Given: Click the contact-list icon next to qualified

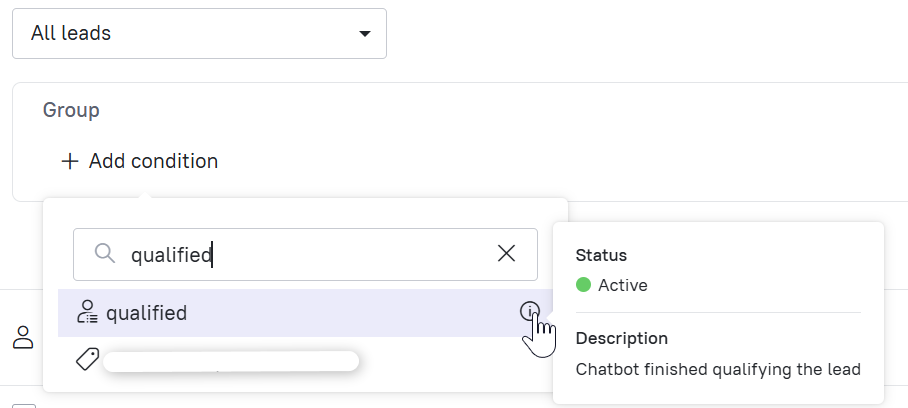Looking at the screenshot, I should 87,312.
